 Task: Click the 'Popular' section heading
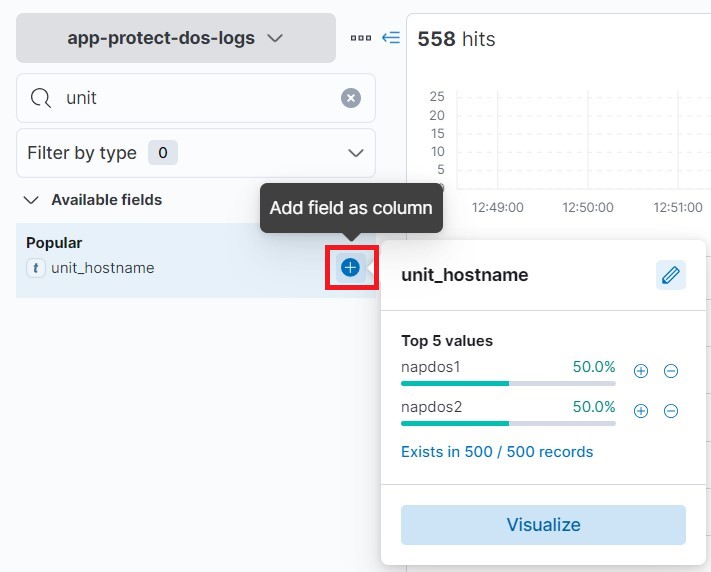[54, 243]
